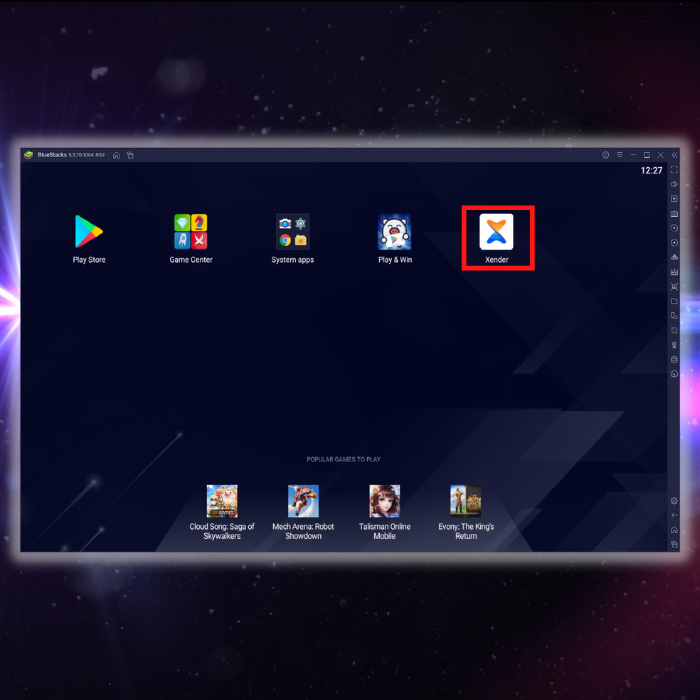Maximize the BlueStacks window
Screen dimensions: 700x700
point(647,155)
